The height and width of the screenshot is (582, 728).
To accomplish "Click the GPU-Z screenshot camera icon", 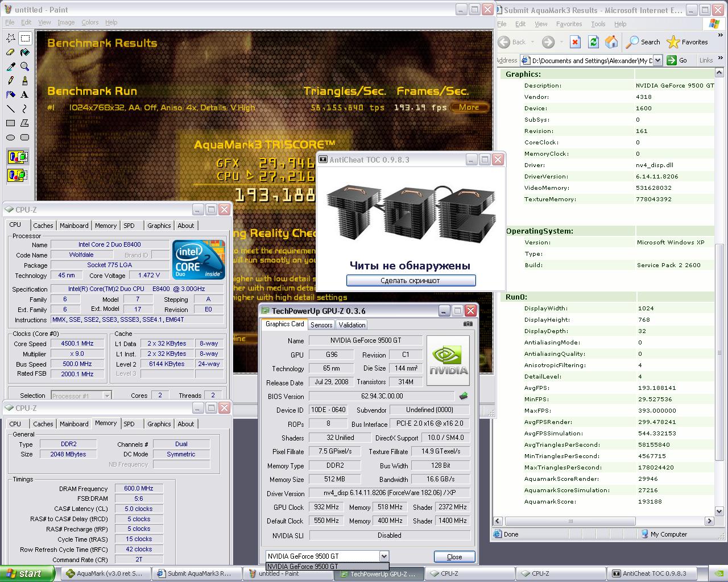I will pyautogui.click(x=468, y=324).
